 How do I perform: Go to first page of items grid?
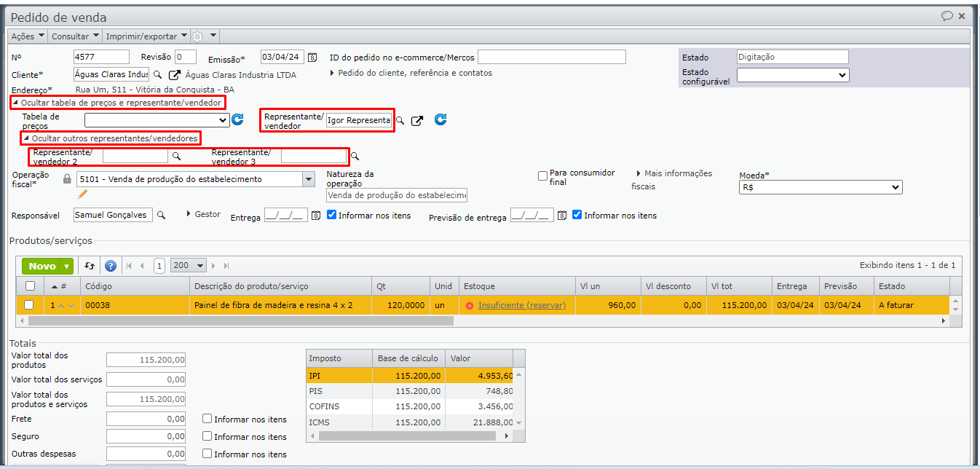click(x=130, y=266)
